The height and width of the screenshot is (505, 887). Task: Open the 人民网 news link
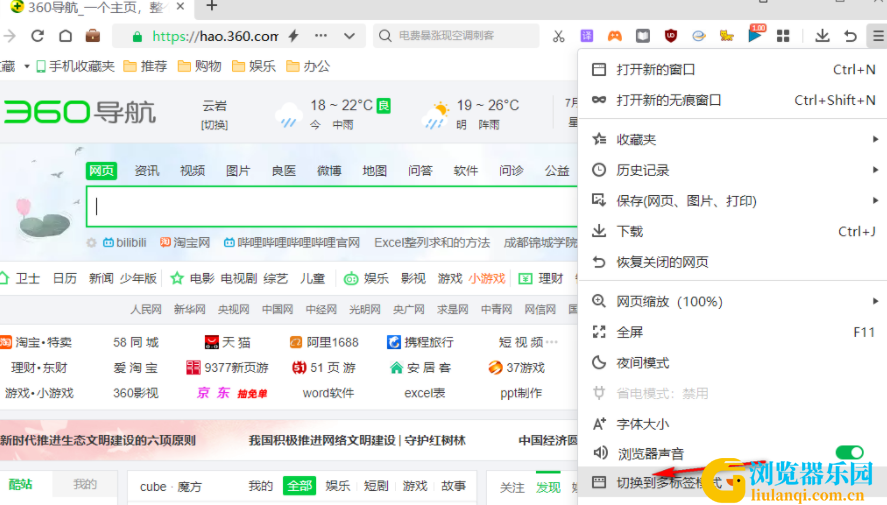point(146,309)
